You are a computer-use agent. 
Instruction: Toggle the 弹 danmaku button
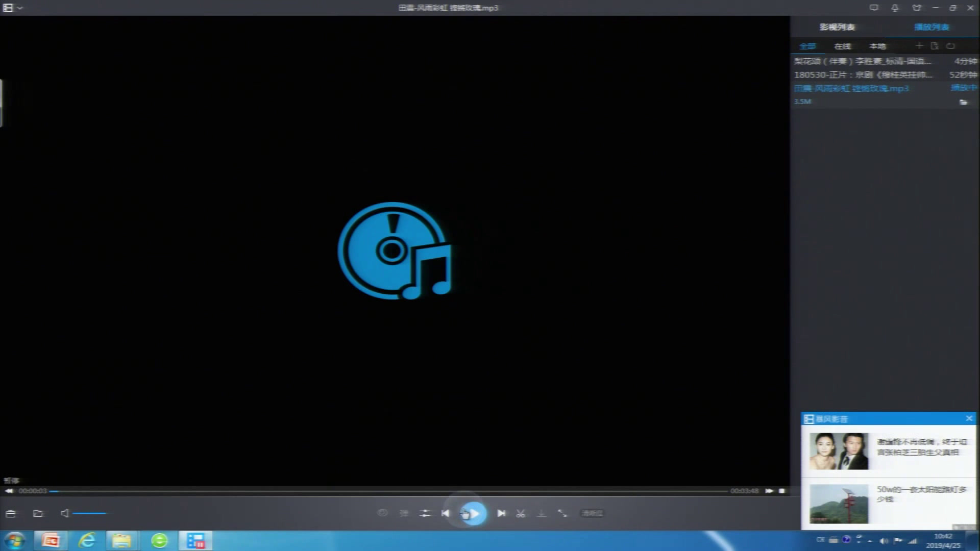click(x=404, y=513)
